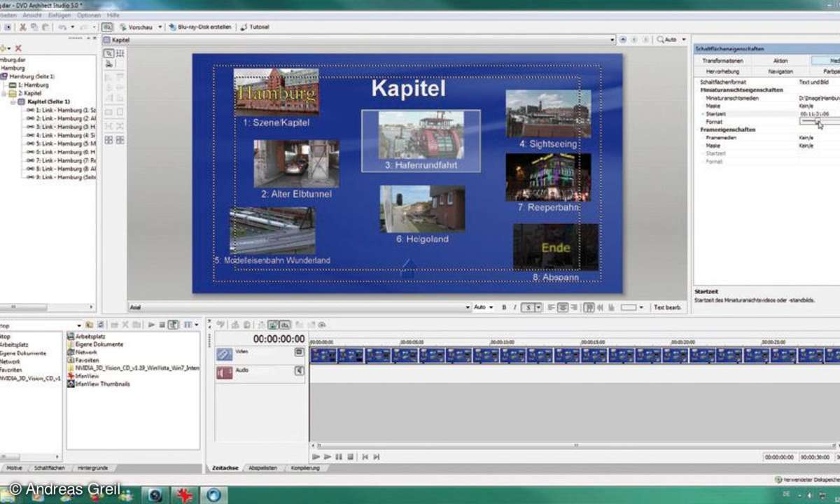
Task: Toggle italic text formatting
Action: (515, 307)
